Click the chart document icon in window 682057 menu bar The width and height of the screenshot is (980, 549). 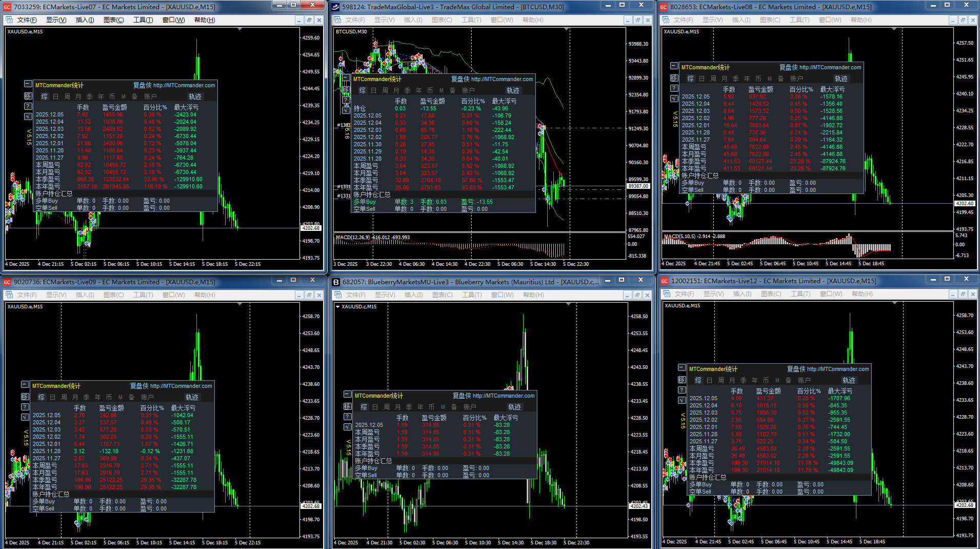coord(338,295)
